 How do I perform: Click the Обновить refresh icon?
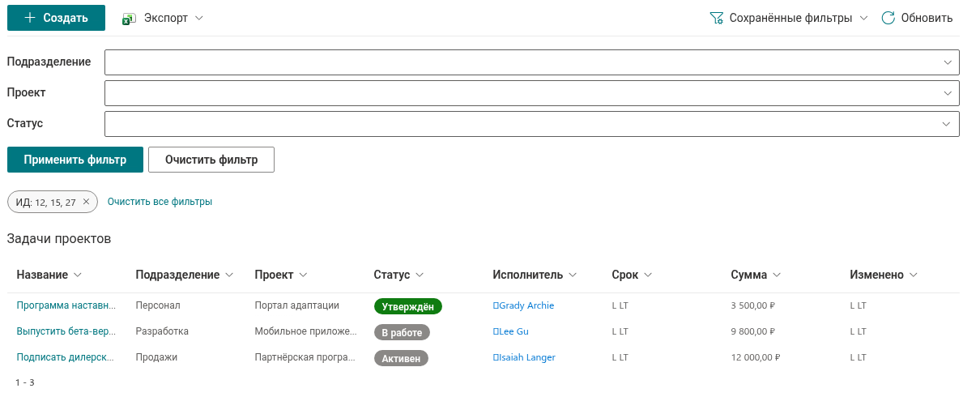(888, 18)
